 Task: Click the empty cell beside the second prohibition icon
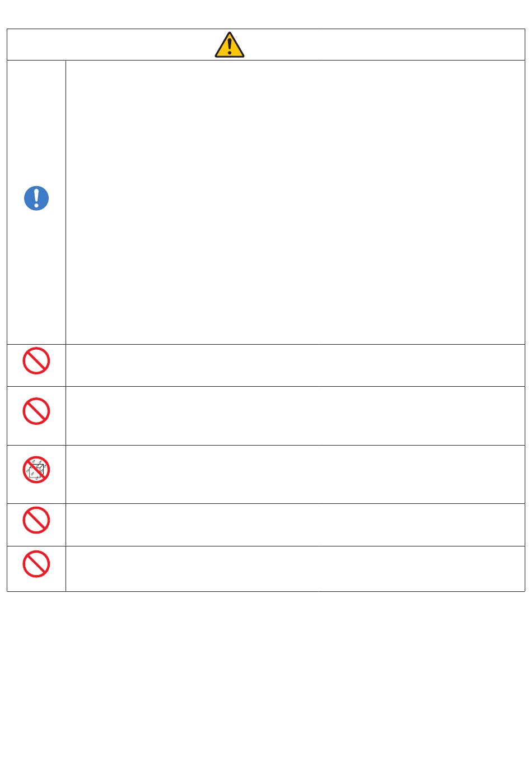[x=295, y=416]
